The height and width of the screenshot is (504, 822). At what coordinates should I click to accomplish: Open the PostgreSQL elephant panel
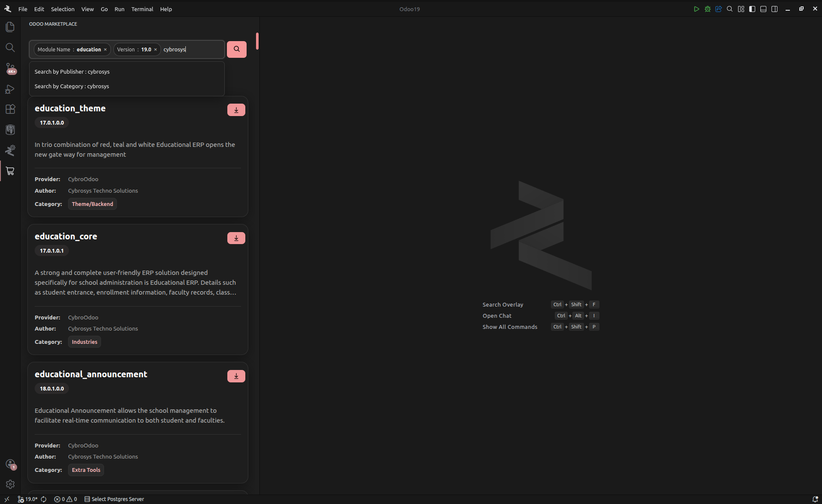pos(10,130)
